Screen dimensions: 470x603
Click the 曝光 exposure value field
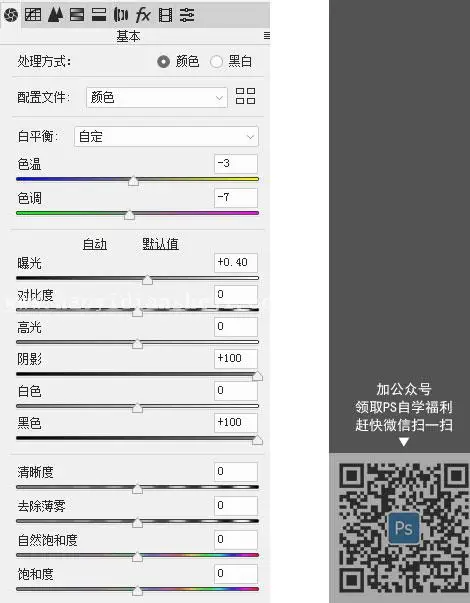coord(236,263)
